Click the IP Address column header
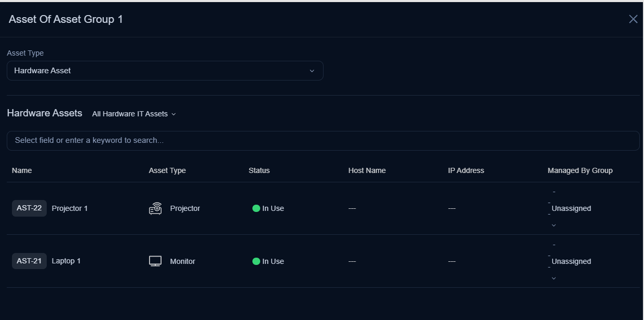The width and height of the screenshot is (644, 320). (x=466, y=170)
